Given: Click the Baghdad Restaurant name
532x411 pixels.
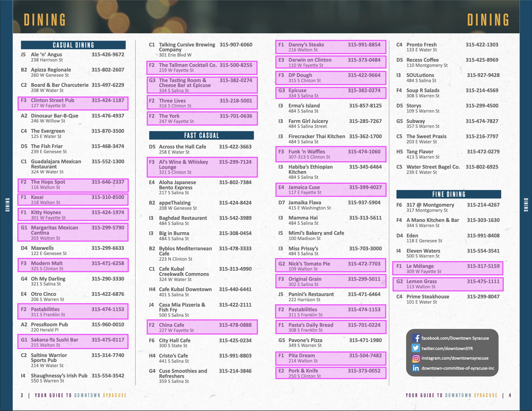Looking at the screenshot, I should pos(183,218).
